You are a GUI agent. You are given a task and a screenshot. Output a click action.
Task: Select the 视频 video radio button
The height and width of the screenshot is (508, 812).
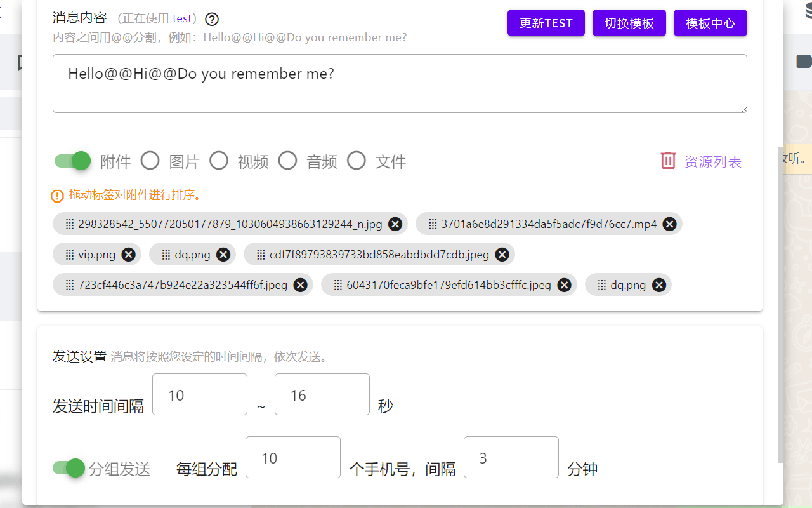(219, 161)
